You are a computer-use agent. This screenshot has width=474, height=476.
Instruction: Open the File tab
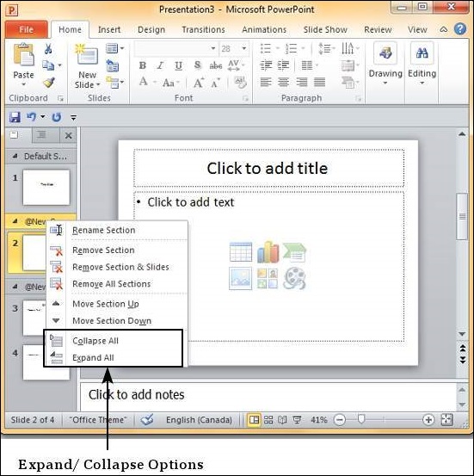coord(27,29)
